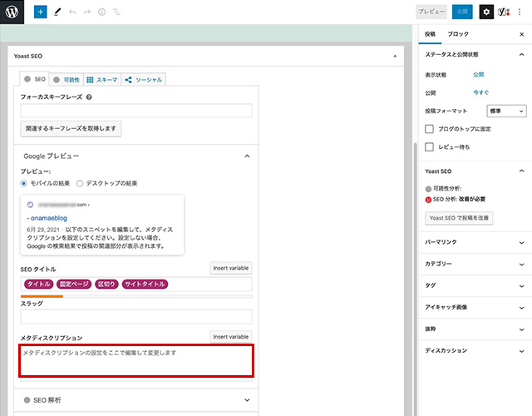Expand the Discussion panel
Viewport: 532px width, 416px height.
click(475, 351)
